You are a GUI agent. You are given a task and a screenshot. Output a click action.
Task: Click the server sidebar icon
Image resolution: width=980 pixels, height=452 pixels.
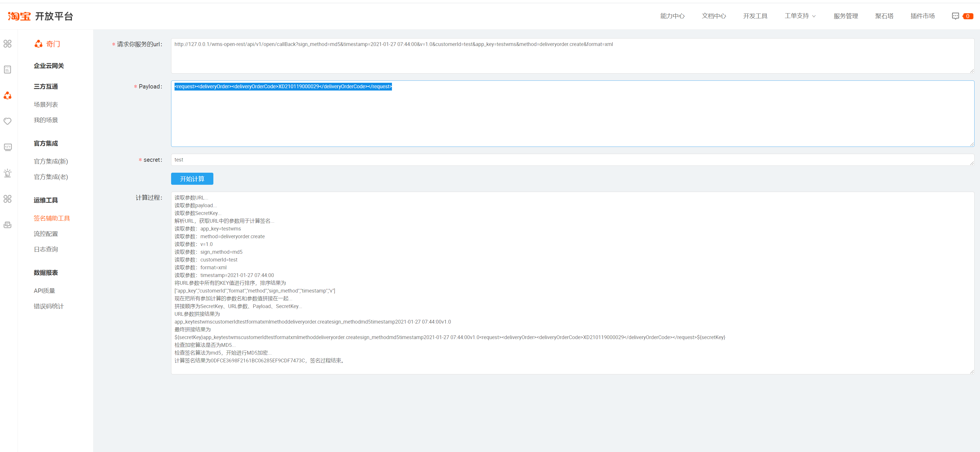(7, 225)
